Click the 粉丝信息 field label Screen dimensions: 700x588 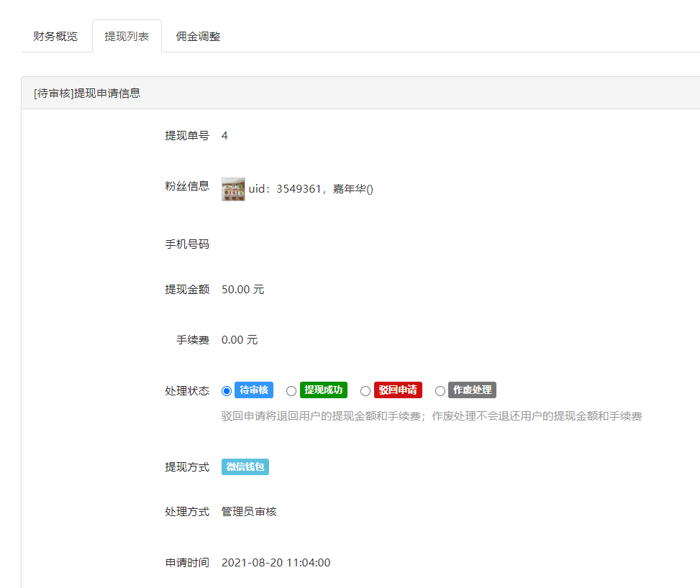[x=187, y=186]
